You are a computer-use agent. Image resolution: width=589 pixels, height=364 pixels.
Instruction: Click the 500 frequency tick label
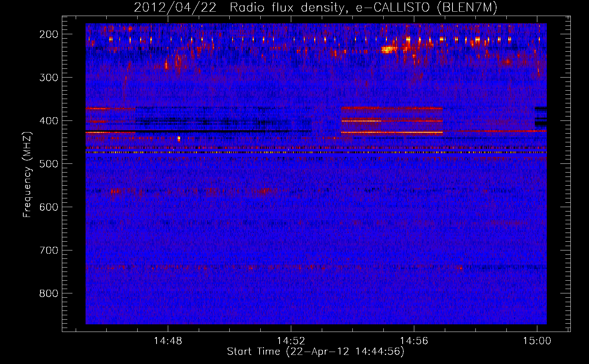[49, 164]
